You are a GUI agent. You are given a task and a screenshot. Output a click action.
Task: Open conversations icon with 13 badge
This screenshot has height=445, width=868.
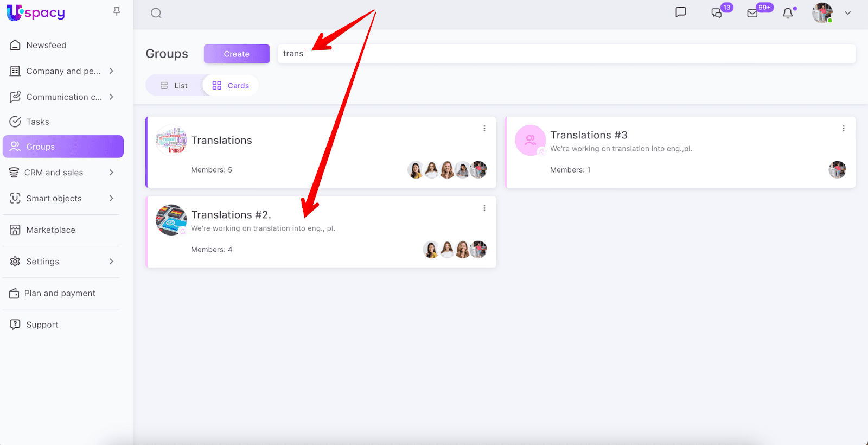717,13
